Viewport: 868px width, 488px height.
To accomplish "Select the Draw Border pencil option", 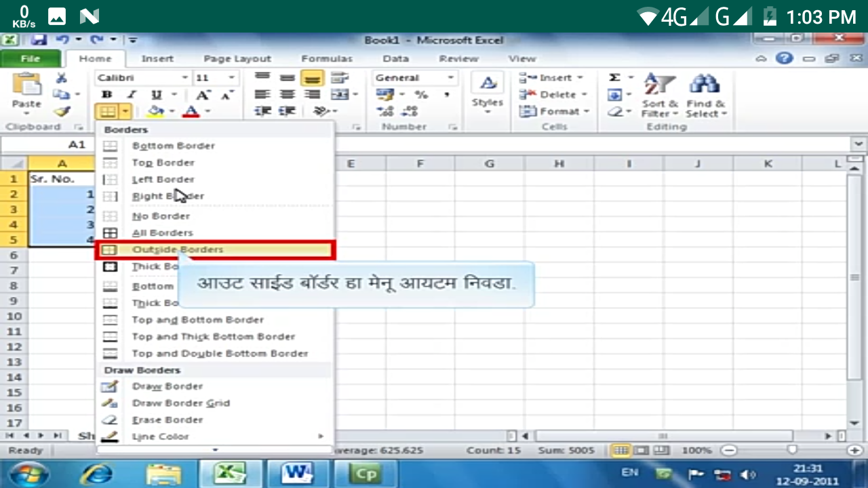I will pyautogui.click(x=214, y=386).
